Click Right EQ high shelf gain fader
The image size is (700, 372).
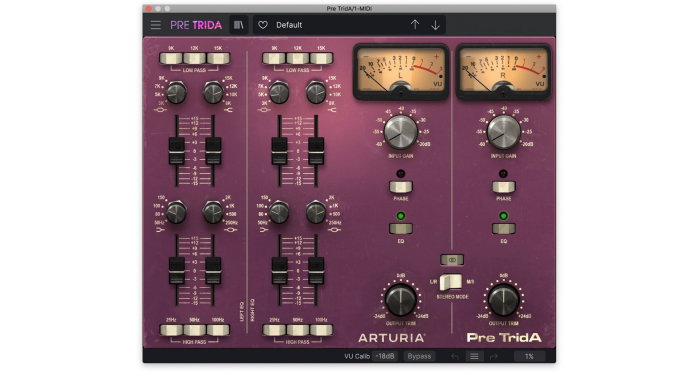pyautogui.click(x=316, y=151)
